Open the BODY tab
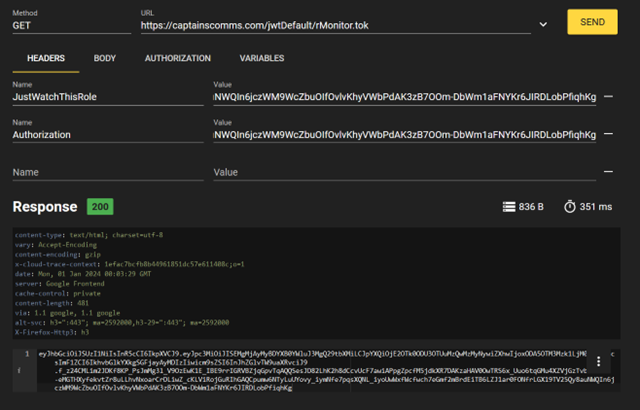The image size is (640, 410). coord(105,59)
